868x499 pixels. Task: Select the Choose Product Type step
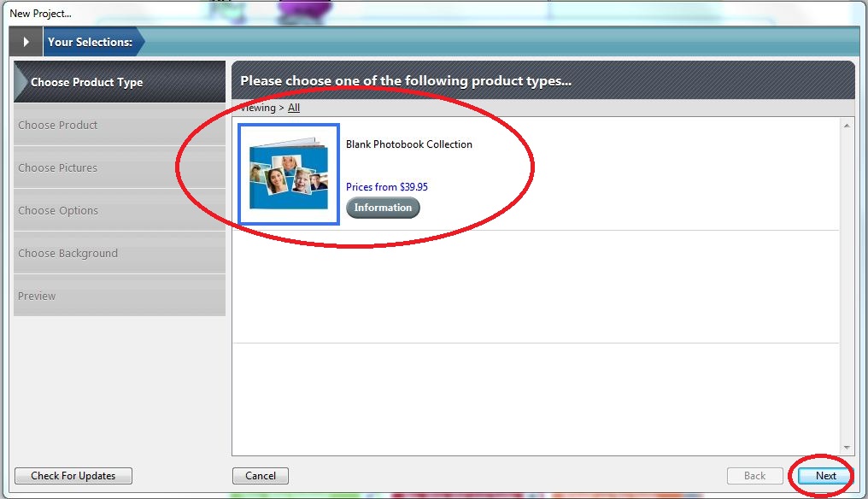pos(120,82)
